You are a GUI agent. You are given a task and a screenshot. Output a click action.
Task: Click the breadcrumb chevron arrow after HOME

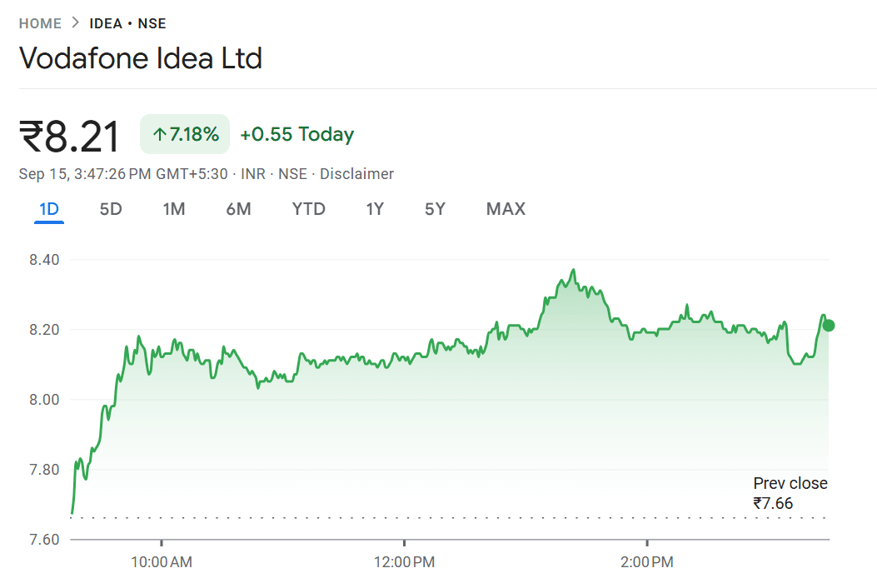[x=76, y=23]
